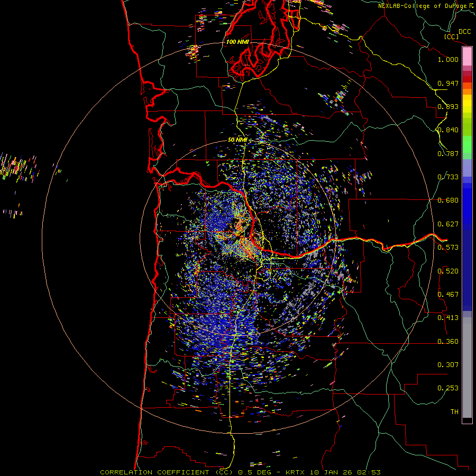
Task: Click the green 0.787 color band on scale
Action: (x=467, y=147)
